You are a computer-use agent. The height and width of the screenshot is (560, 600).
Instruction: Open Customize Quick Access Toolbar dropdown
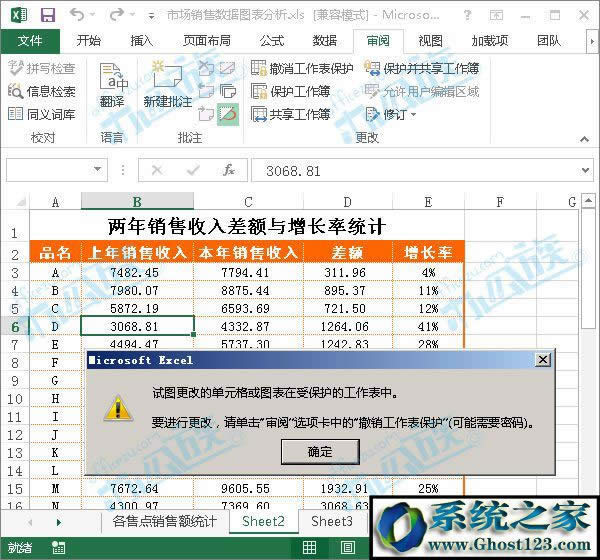[152, 16]
